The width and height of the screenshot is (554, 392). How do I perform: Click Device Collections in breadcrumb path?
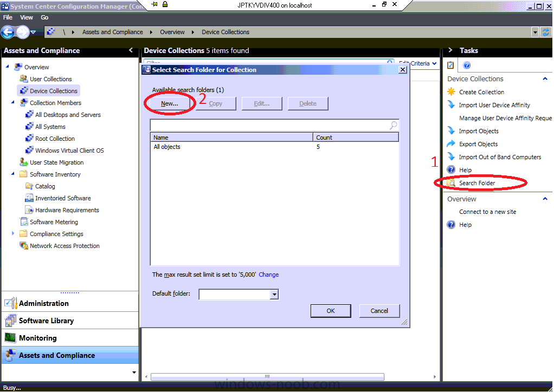(226, 32)
